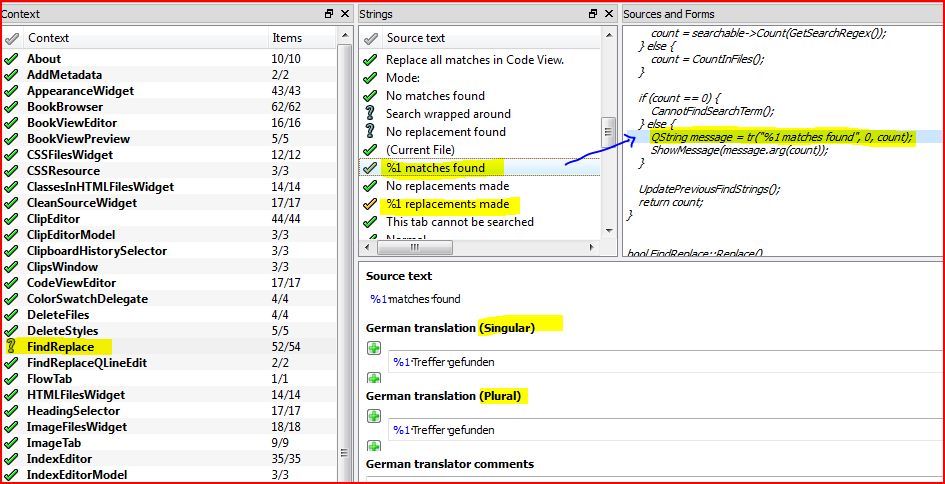The height and width of the screenshot is (484, 945).
Task: Click the Strings list vertical scrollbar thumb
Action: (x=608, y=131)
